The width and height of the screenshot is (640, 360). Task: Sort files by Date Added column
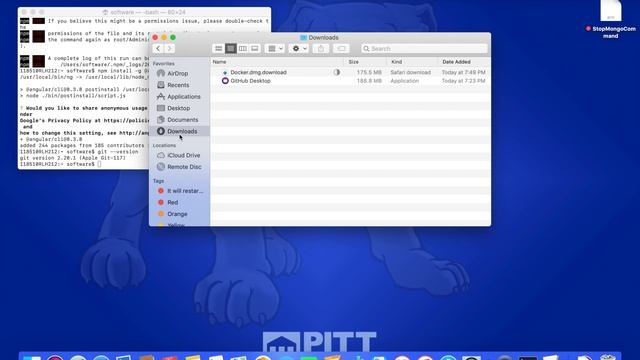click(x=456, y=62)
